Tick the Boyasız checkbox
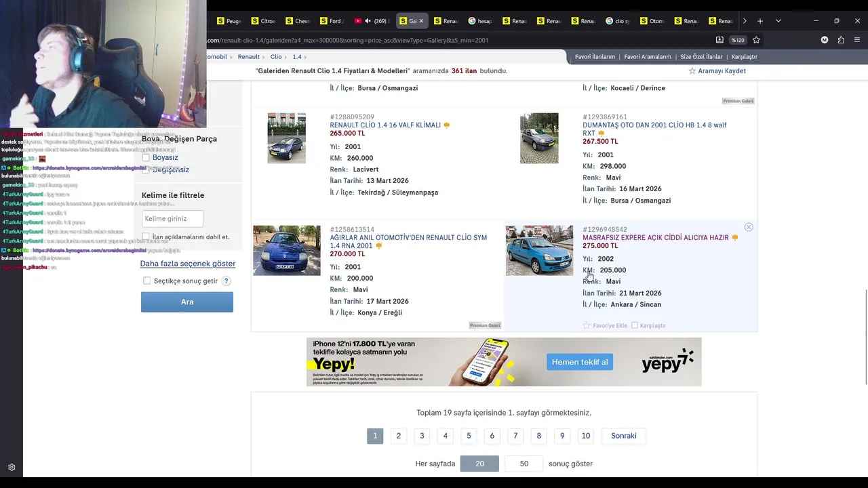This screenshot has width=868, height=488. (146, 157)
